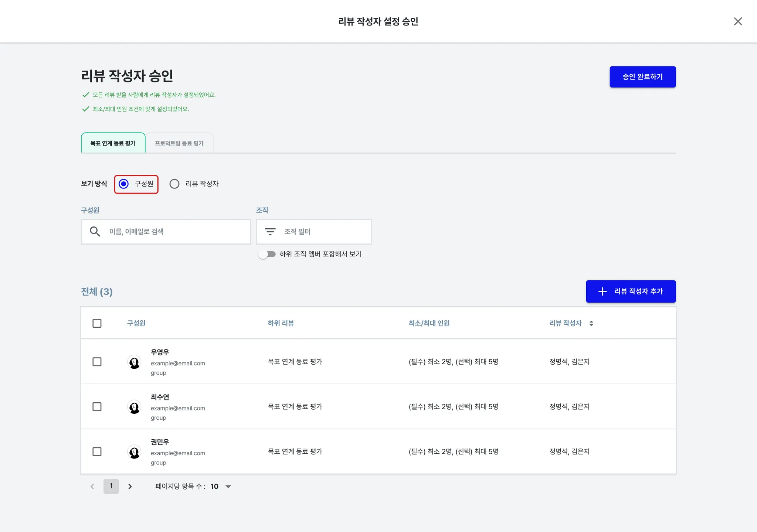Click 최수연's profile avatar
This screenshot has width=757, height=532.
(134, 407)
